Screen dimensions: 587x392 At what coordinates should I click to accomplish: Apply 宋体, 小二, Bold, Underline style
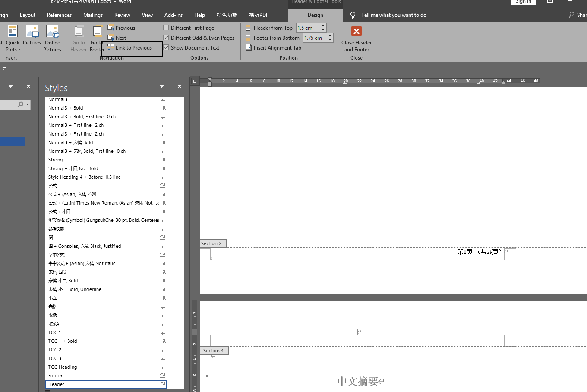click(x=106, y=289)
